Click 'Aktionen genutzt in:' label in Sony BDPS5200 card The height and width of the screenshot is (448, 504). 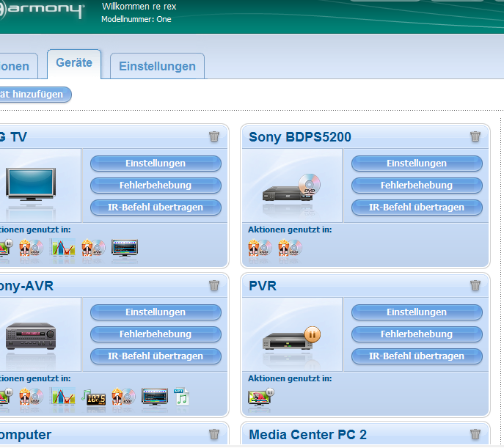(290, 229)
